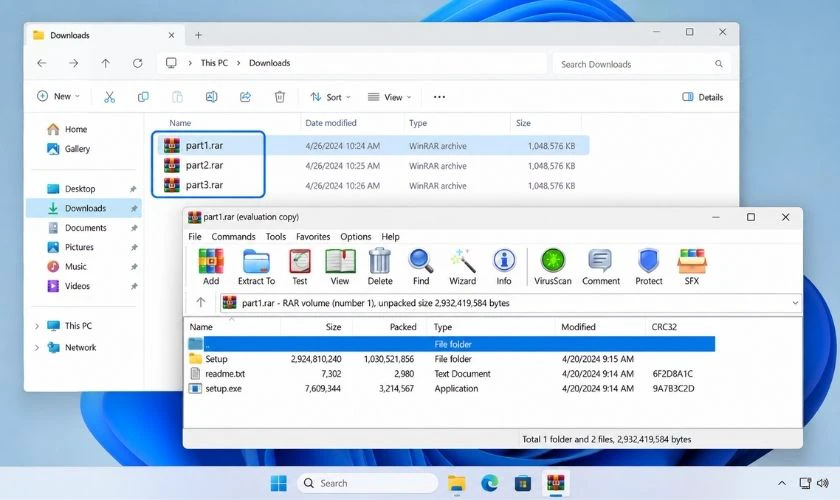This screenshot has height=500, width=840.
Task: Expand chevron between This PC and Downloads
Action: 239,63
